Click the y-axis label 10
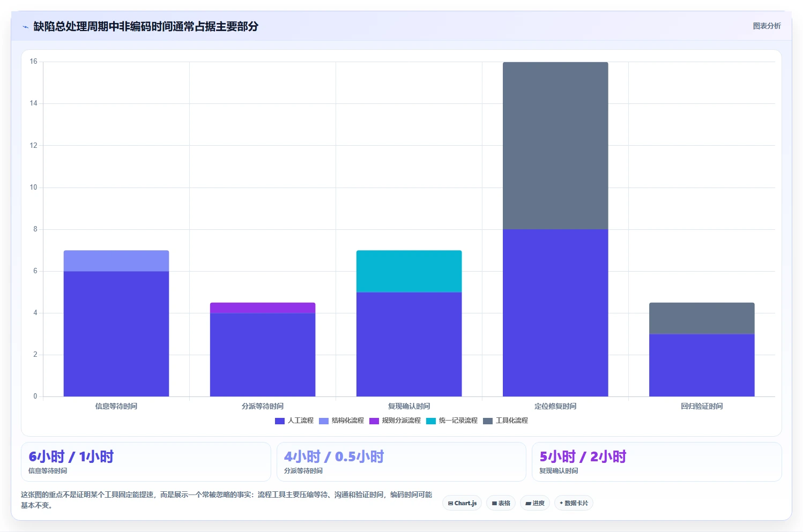Image resolution: width=803 pixels, height=532 pixels. 33,187
